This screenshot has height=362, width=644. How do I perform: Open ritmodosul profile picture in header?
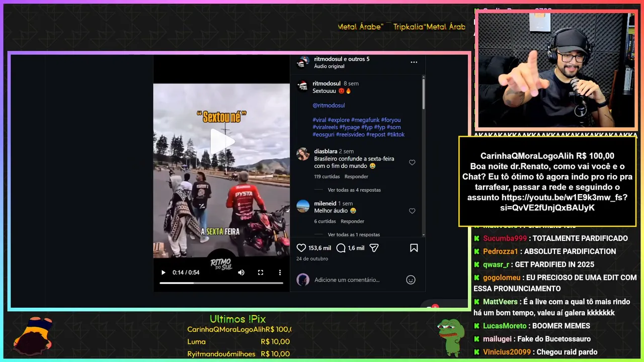[303, 62]
